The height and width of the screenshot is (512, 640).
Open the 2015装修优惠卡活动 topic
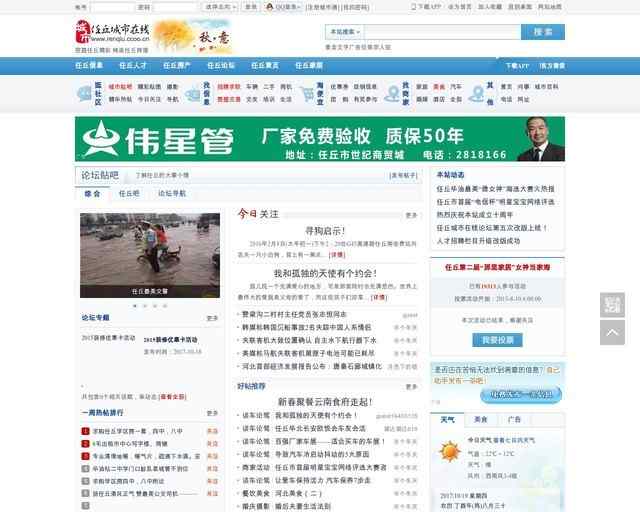coord(171,340)
